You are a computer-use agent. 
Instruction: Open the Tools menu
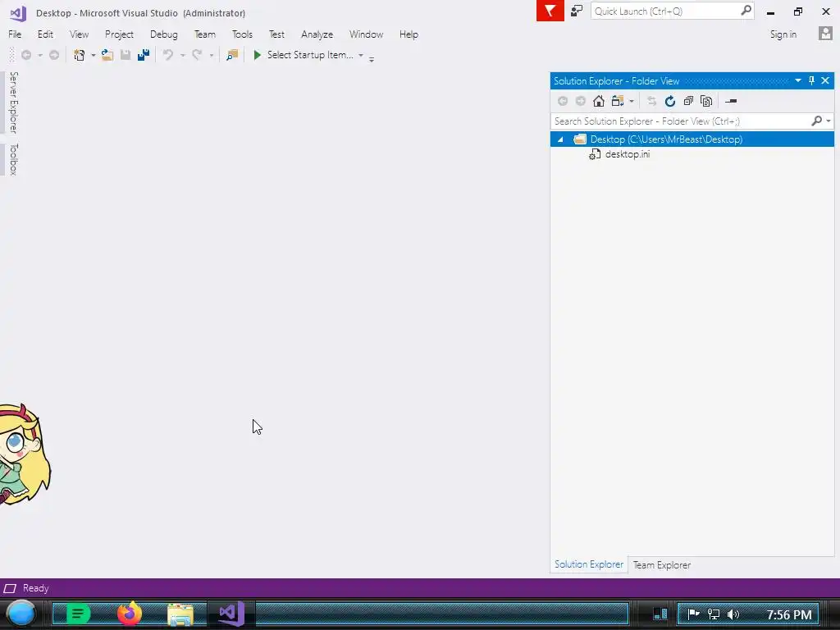pyautogui.click(x=242, y=34)
